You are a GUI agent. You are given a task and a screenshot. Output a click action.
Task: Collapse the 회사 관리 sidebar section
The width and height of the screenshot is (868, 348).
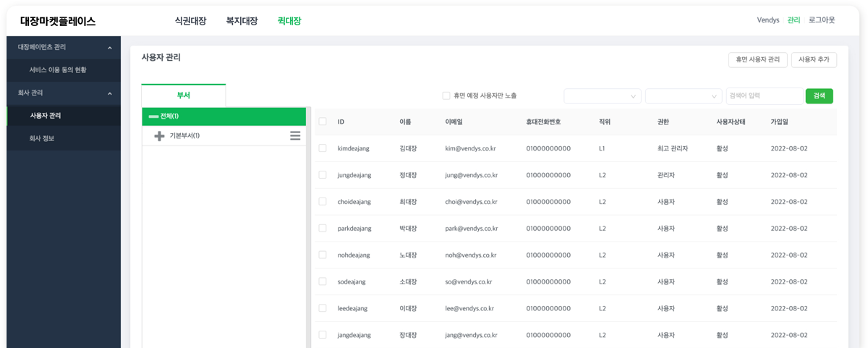click(110, 93)
